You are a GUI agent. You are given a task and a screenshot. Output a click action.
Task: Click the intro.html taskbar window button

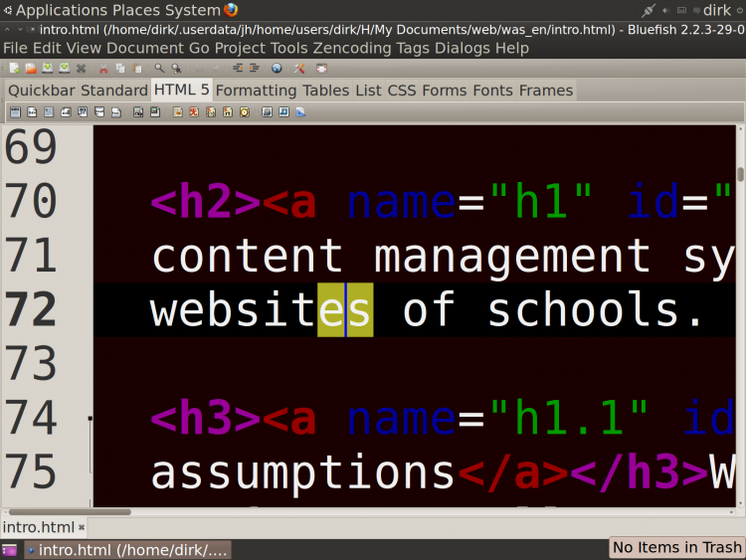(x=128, y=550)
